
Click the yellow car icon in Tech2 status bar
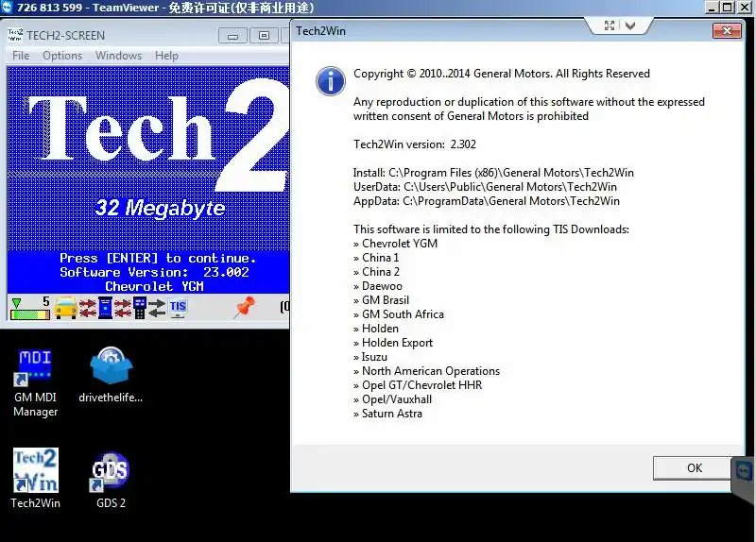tap(66, 308)
